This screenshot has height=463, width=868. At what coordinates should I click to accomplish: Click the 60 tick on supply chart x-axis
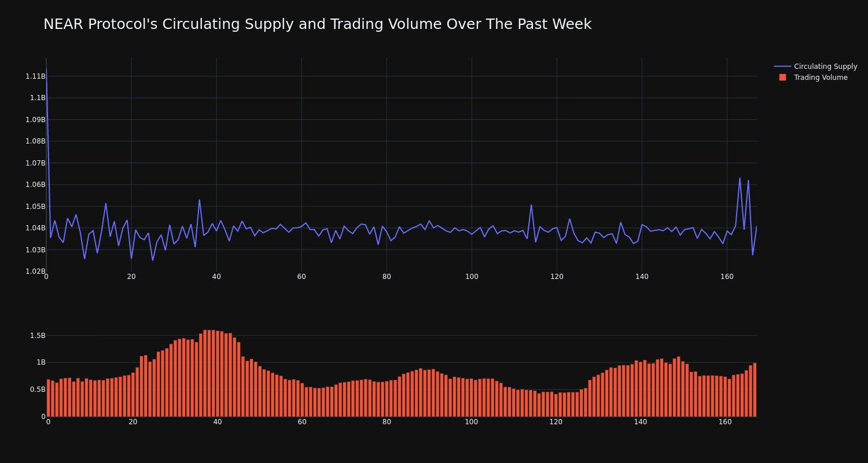point(301,277)
